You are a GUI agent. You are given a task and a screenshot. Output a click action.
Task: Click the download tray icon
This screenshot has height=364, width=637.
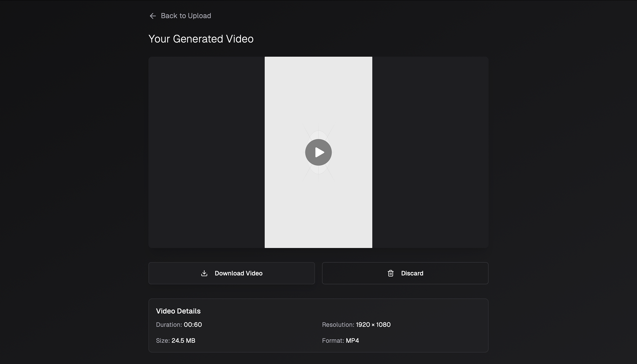pyautogui.click(x=204, y=273)
